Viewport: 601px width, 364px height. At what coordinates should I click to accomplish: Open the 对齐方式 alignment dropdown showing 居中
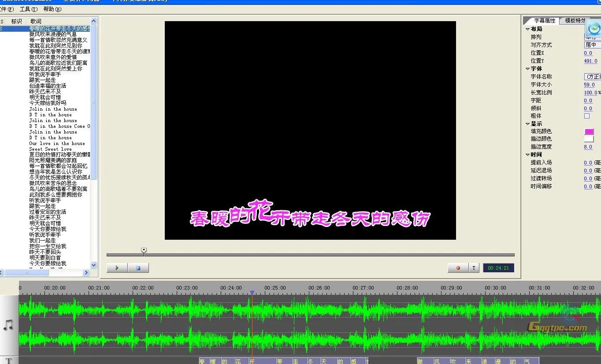click(592, 45)
